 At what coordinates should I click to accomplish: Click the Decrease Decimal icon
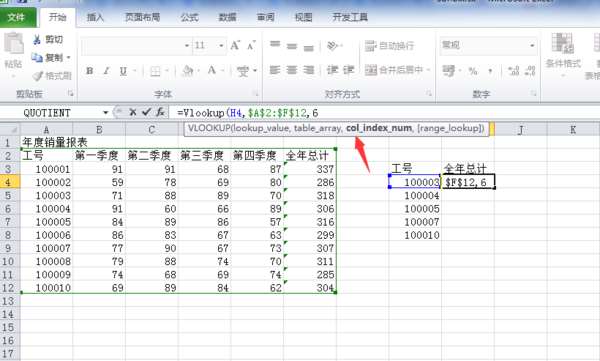pyautogui.click(x=530, y=71)
